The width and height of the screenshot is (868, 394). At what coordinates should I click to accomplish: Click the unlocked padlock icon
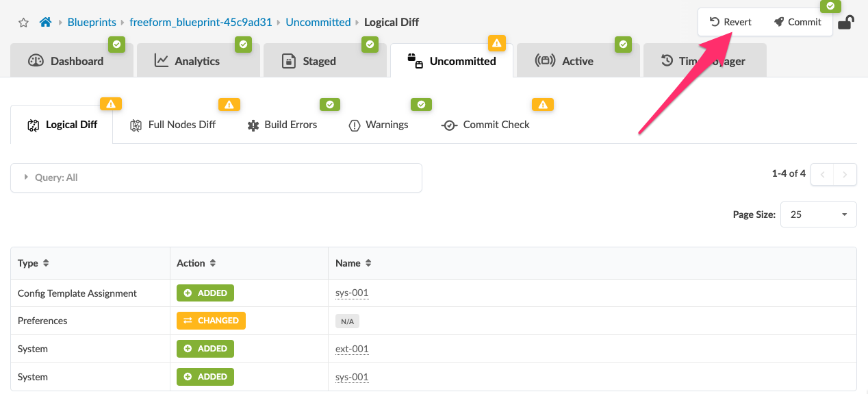[x=846, y=22]
